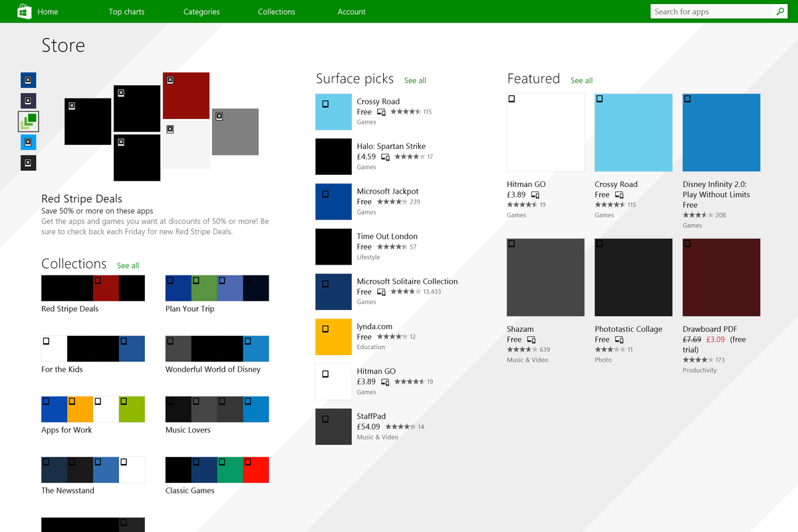Click the £3.09 sale price of Drawboard PDF
Image resolution: width=798 pixels, height=532 pixels.
(x=716, y=339)
